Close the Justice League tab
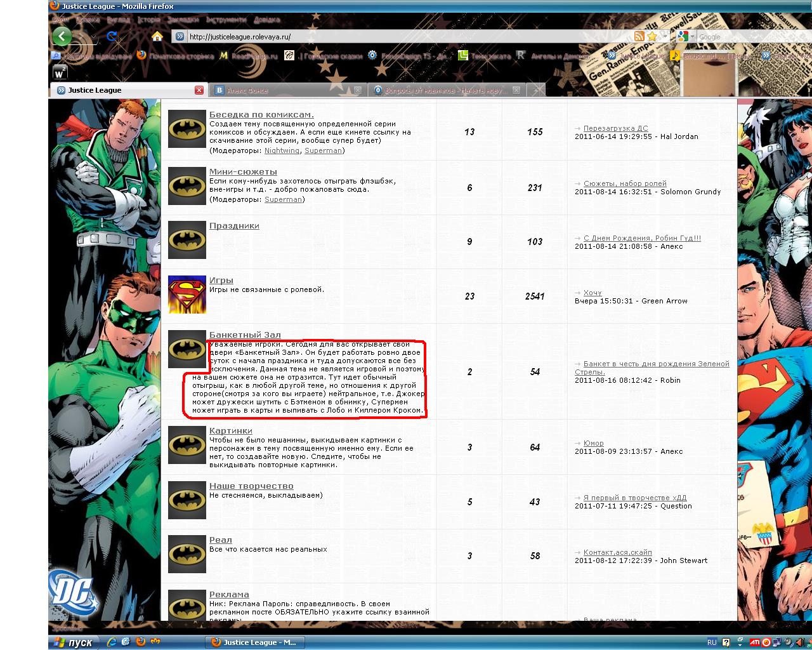Screen dimensions: 812x650 (x=199, y=90)
